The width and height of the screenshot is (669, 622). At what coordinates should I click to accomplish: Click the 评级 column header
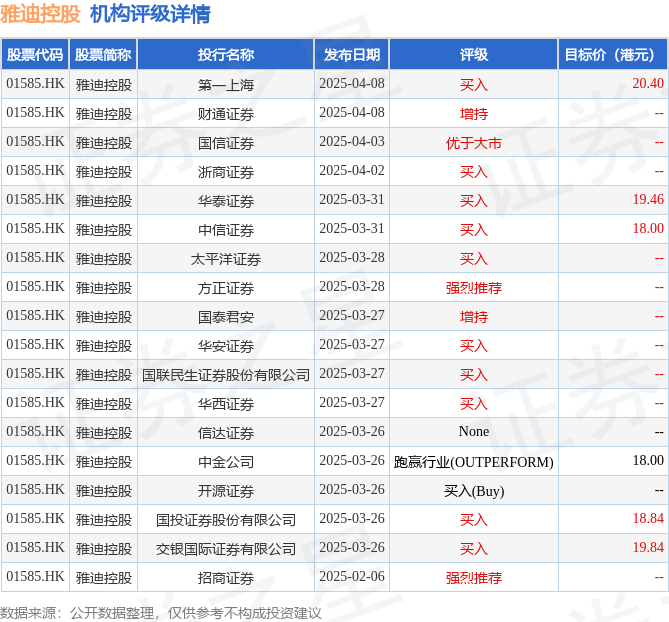click(474, 55)
